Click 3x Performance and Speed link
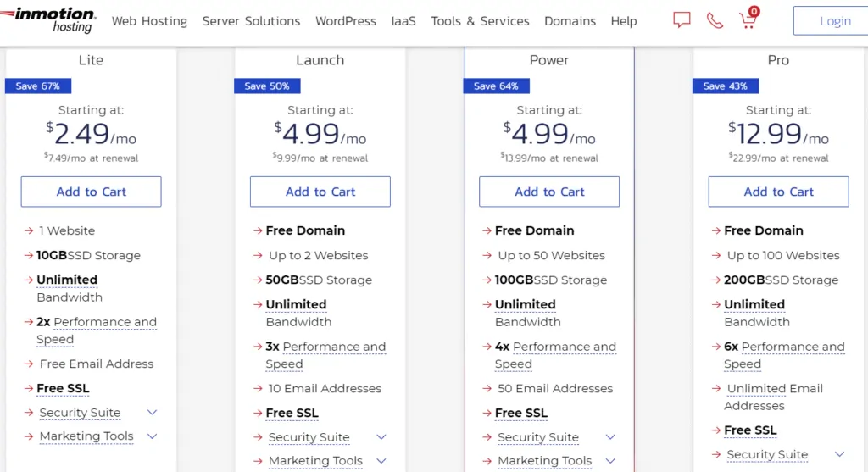Viewport: 868px width, 472px height. 325,355
